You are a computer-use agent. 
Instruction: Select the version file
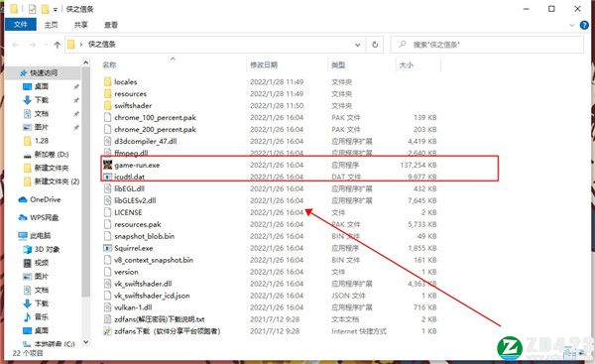click(x=126, y=272)
